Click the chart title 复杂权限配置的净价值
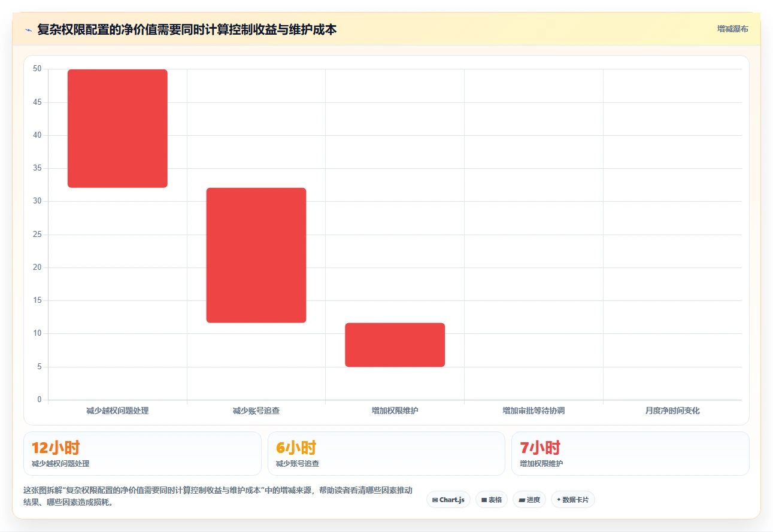This screenshot has width=773, height=532. (187, 29)
